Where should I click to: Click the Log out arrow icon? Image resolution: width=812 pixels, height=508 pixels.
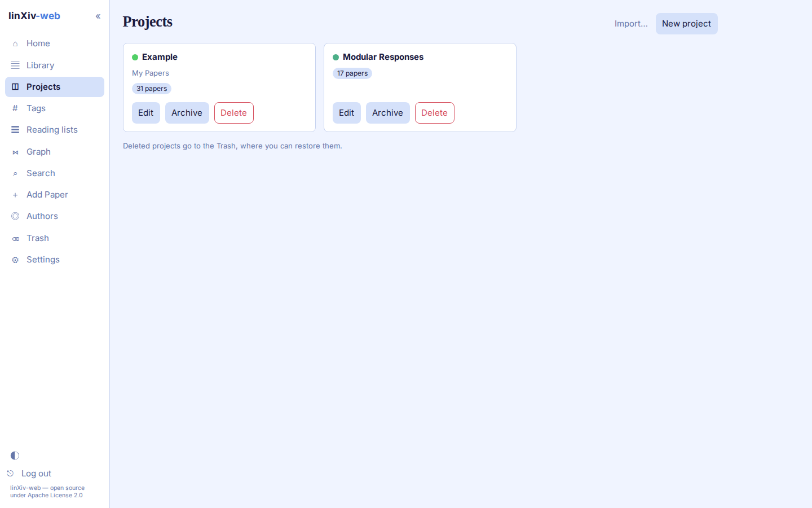click(x=10, y=474)
